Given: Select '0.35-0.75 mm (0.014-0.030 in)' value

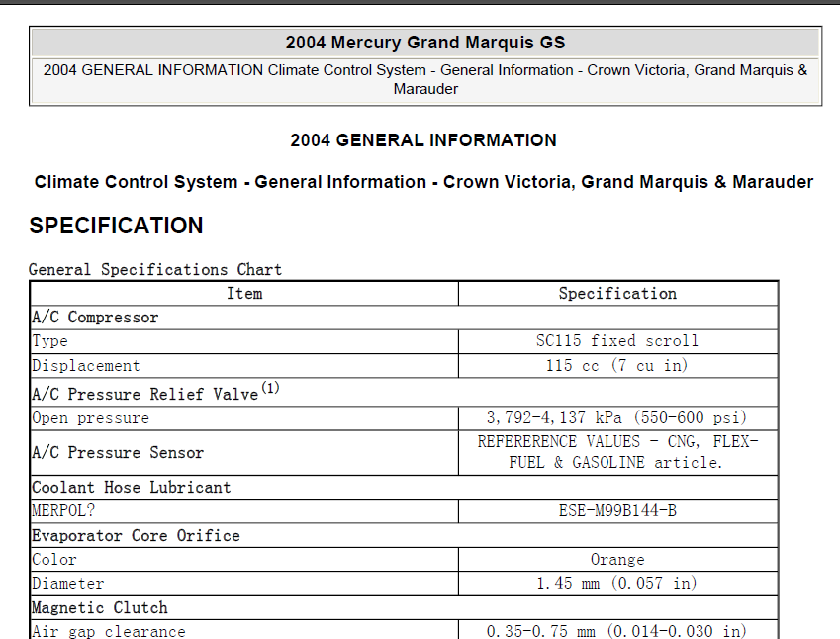Looking at the screenshot, I should point(617,631).
